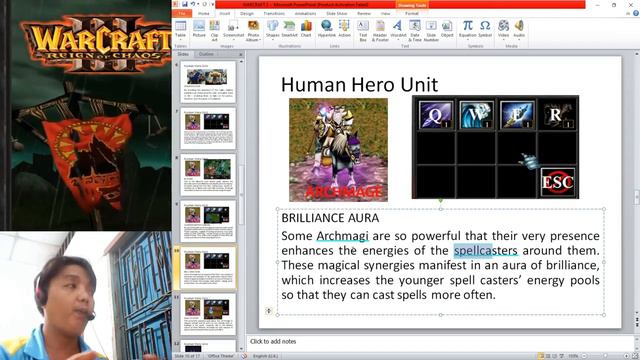
Task: Click the Redo icon in quick access toolbar
Action: pyautogui.click(x=204, y=4)
